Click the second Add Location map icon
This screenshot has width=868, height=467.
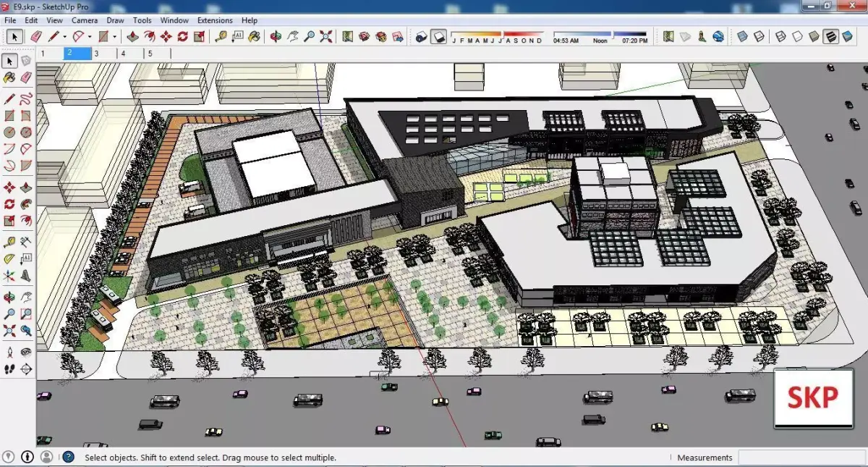pyautogui.click(x=668, y=36)
